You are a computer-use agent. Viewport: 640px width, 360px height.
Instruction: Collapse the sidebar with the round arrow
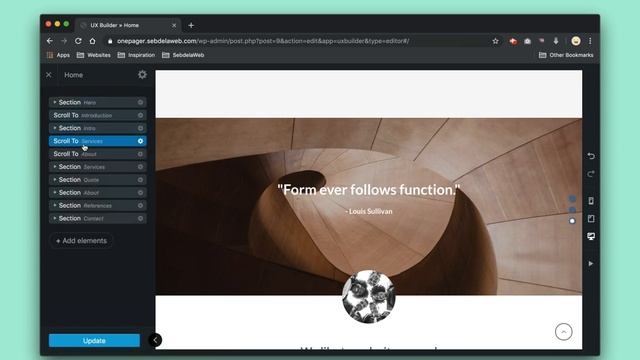tap(155, 340)
